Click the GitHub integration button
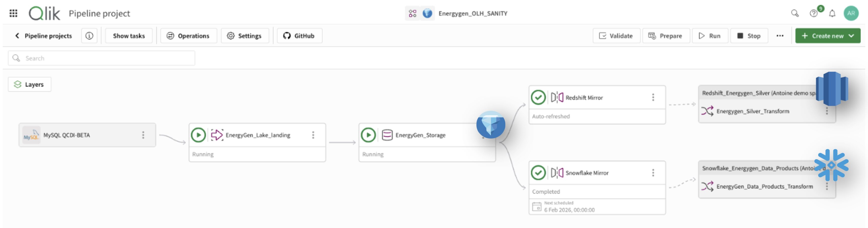 click(x=299, y=36)
